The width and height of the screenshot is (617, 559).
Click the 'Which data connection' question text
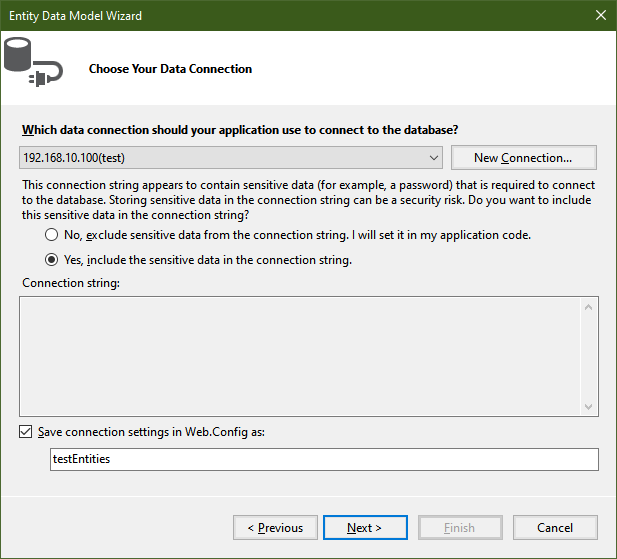point(240,130)
